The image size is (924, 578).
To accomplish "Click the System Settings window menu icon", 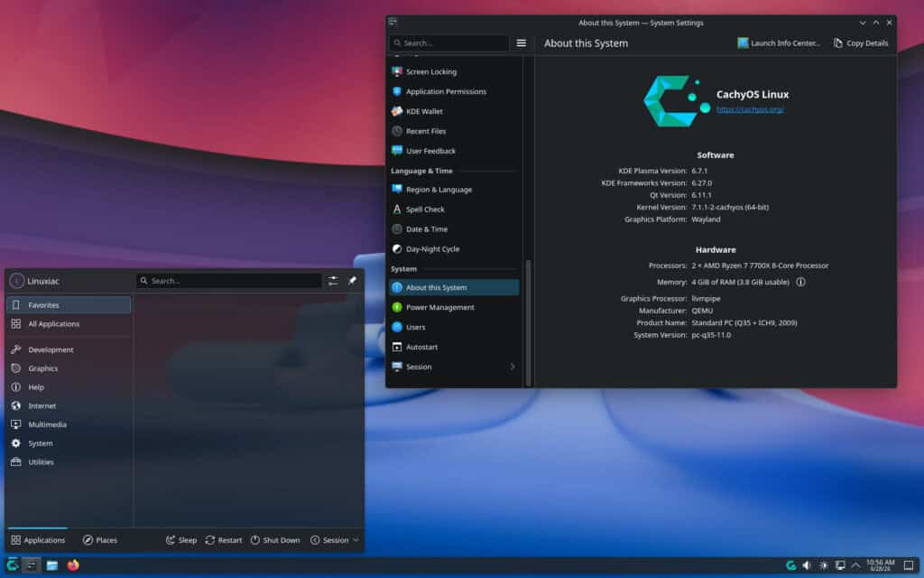I will coord(393,23).
